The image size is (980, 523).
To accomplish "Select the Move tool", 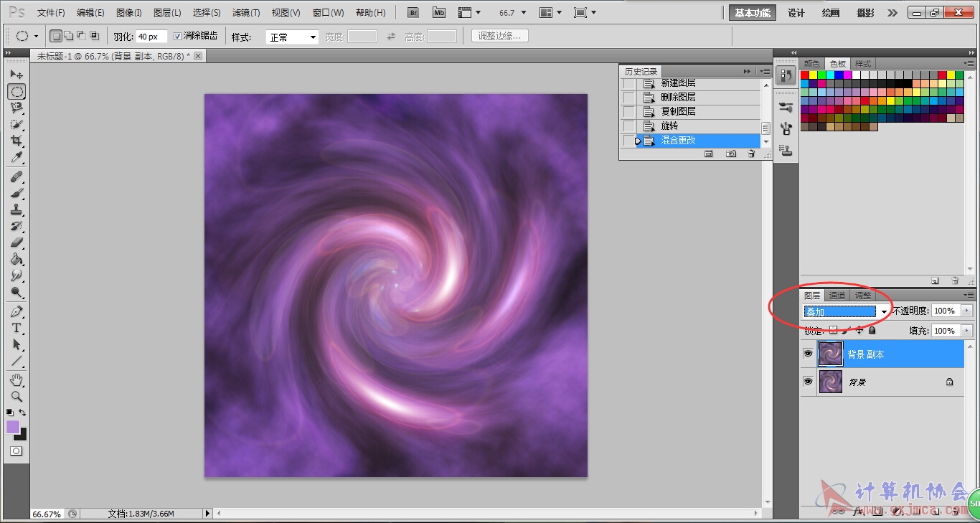I will [x=17, y=75].
